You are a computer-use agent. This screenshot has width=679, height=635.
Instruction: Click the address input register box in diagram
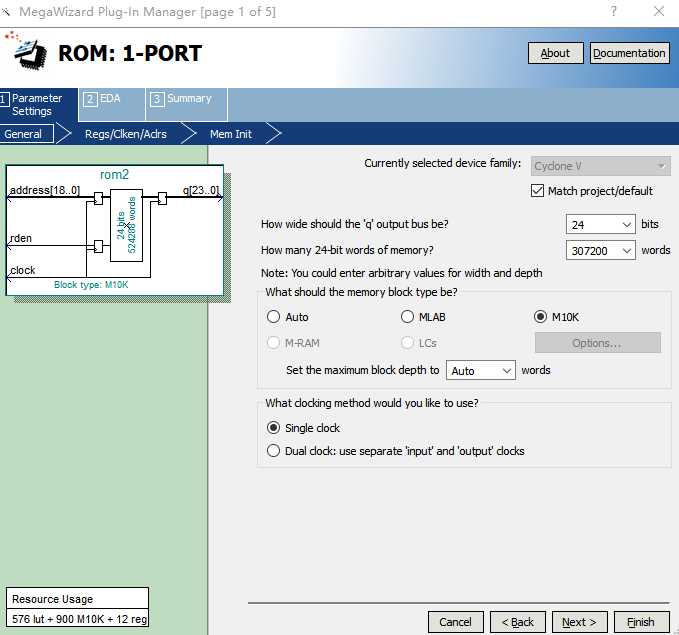[98, 198]
